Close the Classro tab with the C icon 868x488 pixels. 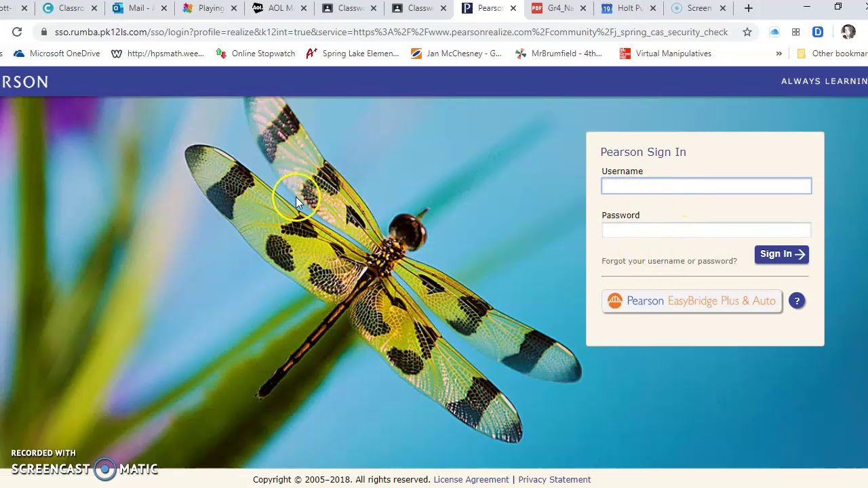click(x=94, y=8)
